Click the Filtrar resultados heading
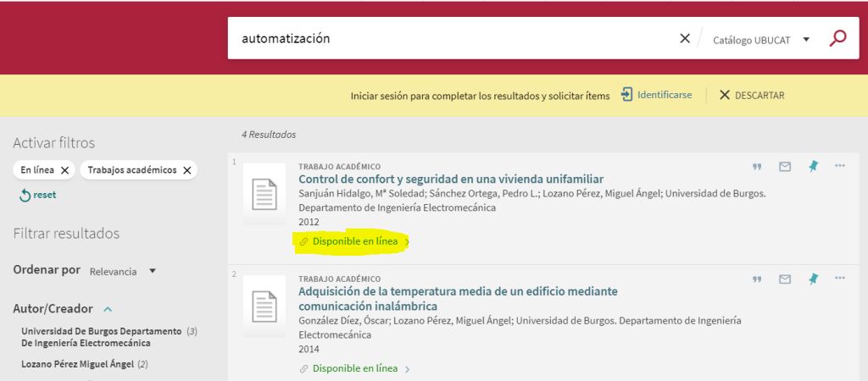 (66, 234)
